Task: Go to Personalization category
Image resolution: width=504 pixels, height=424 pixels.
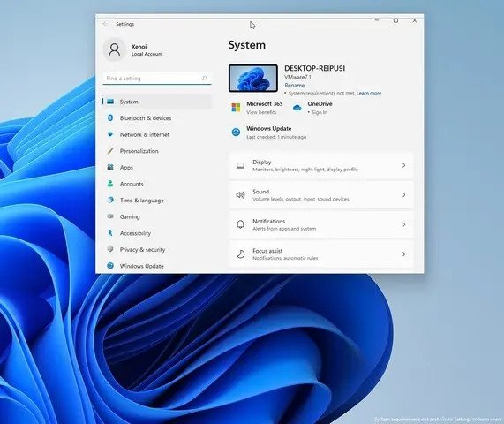Action: pyautogui.click(x=157, y=151)
